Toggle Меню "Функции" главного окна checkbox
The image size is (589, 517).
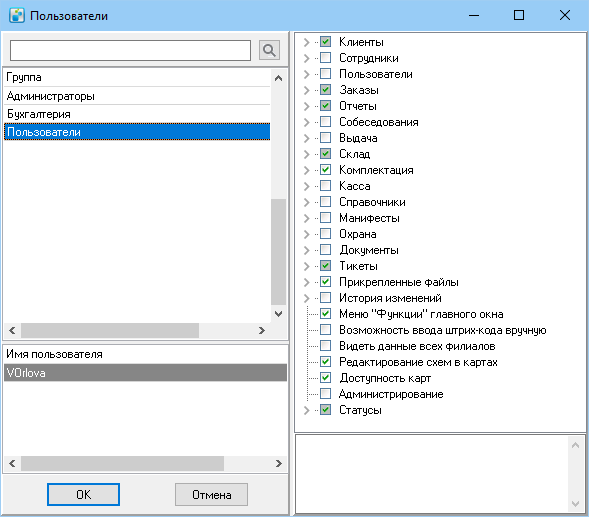click(326, 314)
